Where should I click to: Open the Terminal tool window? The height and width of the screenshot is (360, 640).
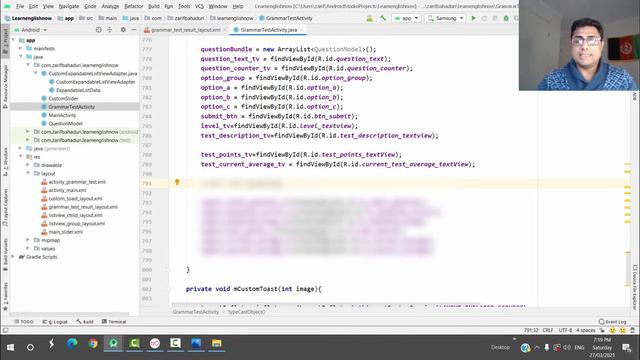[114, 322]
